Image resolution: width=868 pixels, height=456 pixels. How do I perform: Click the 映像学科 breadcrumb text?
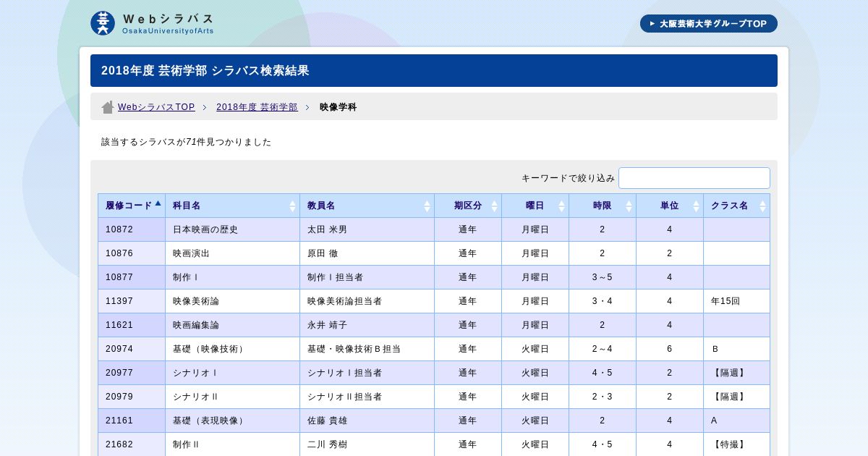pyautogui.click(x=338, y=107)
